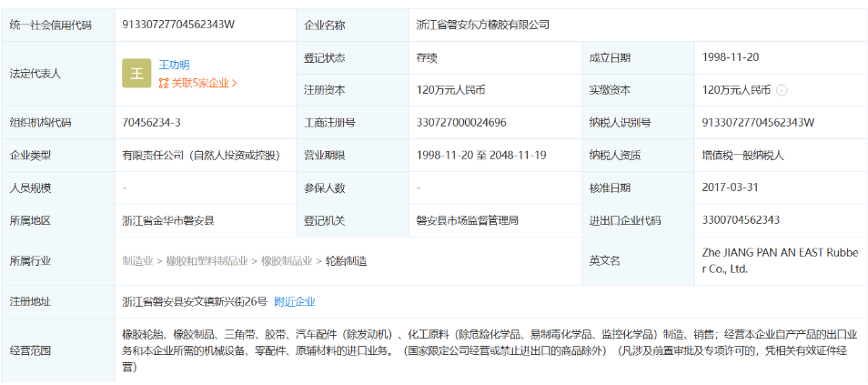The width and height of the screenshot is (868, 385).
Task: Click the 法定代表人 label cell
Action: point(58,74)
